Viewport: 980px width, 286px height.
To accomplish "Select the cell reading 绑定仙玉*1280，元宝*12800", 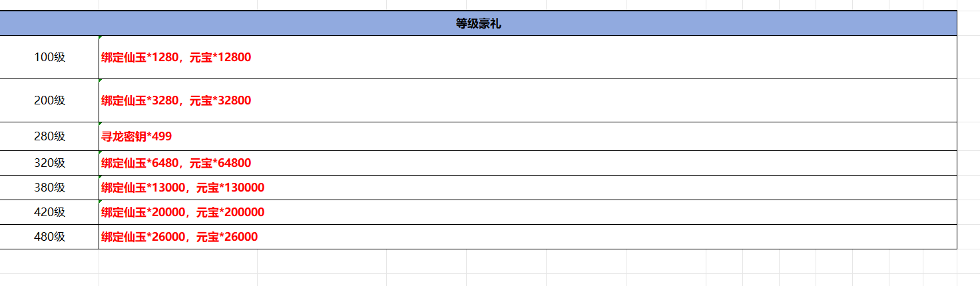I will pos(176,57).
